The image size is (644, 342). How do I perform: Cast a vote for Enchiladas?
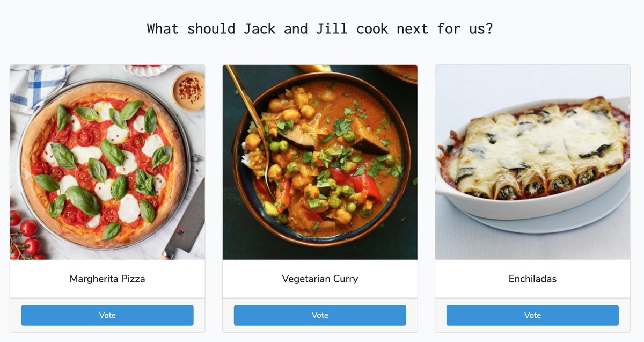pos(532,315)
